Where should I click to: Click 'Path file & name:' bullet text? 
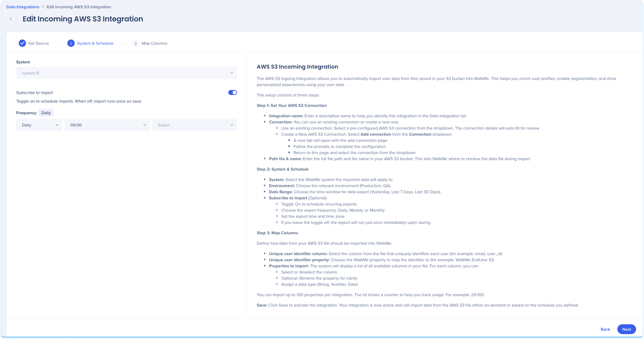click(400, 159)
